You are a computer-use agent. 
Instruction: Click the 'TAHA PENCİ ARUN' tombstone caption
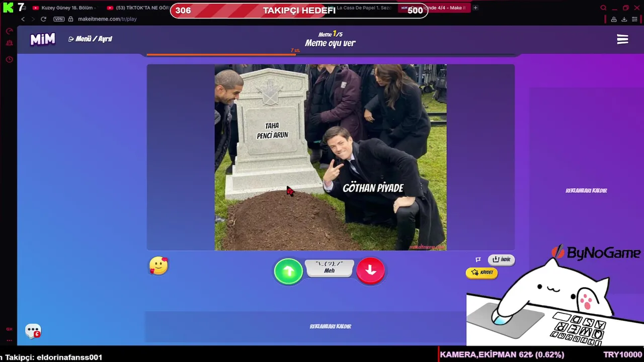point(272,131)
